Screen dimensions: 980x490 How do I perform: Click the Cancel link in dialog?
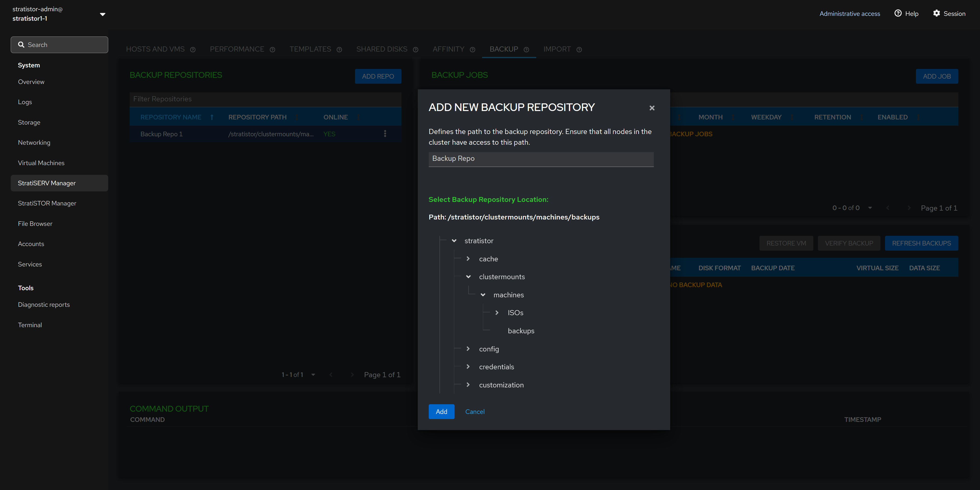coord(475,412)
